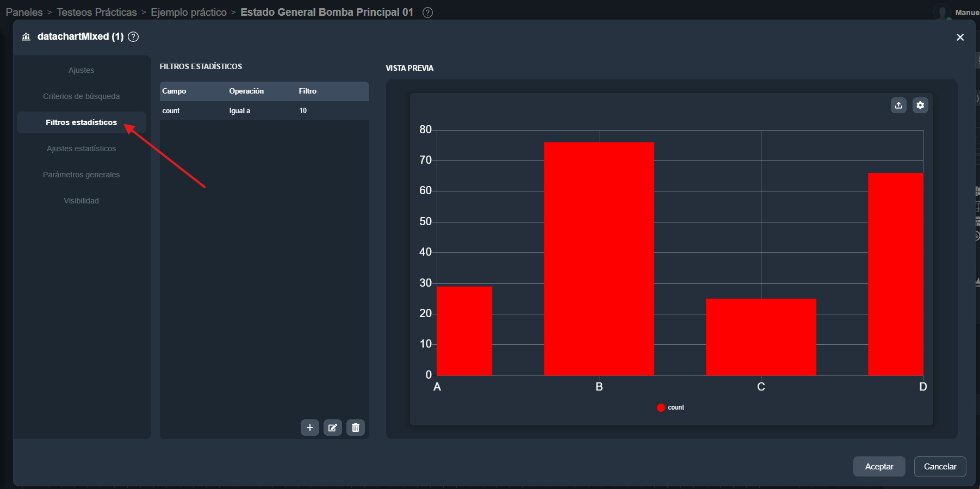Screen dimensions: 980x489
Task: Click the tallest red bar B
Action: [599, 258]
